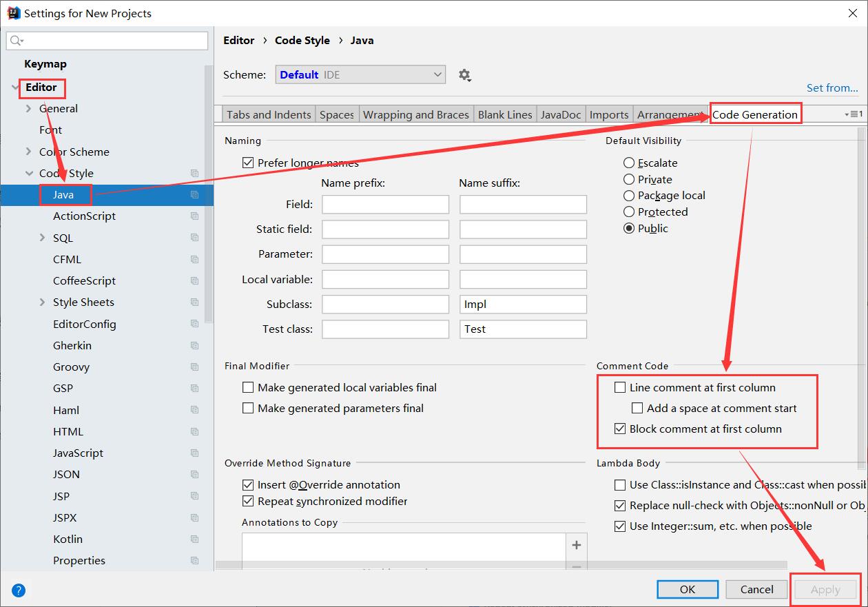The width and height of the screenshot is (868, 607).
Task: Enable Line comment at first column
Action: click(620, 388)
